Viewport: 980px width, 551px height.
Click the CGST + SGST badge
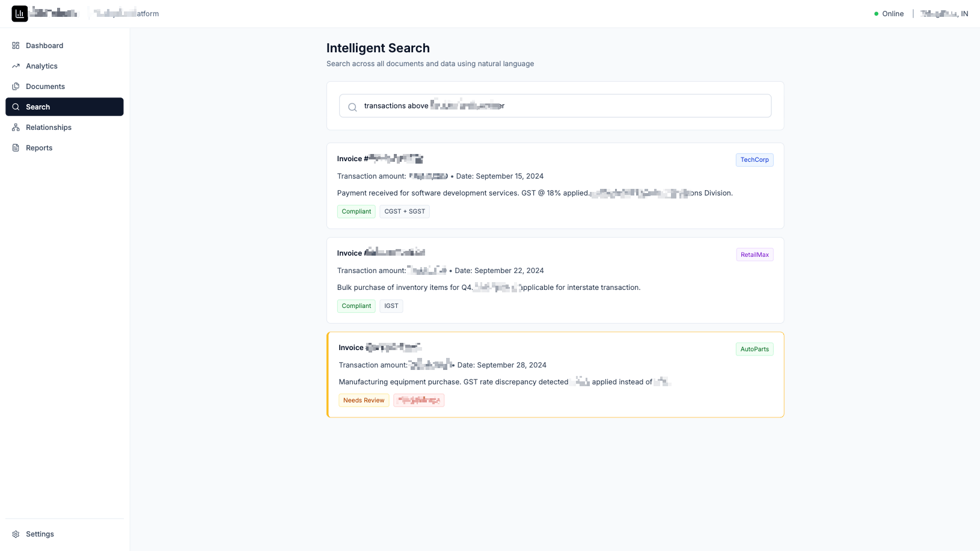[405, 212]
